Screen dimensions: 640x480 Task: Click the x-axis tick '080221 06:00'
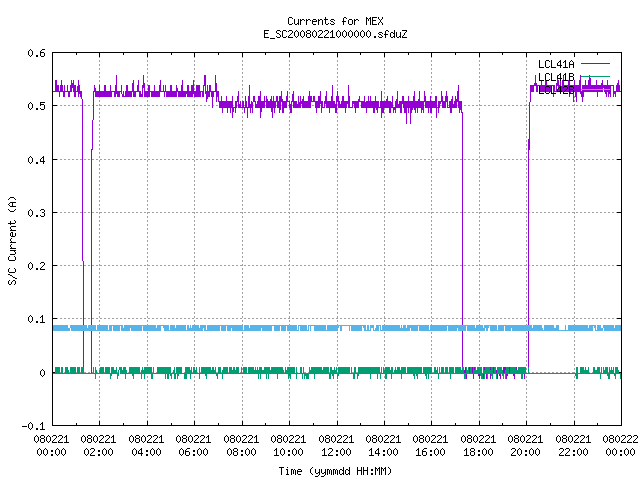pos(193,446)
